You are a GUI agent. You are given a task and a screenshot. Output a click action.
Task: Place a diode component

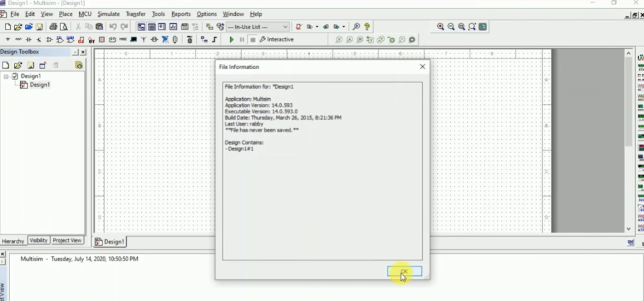(28, 40)
